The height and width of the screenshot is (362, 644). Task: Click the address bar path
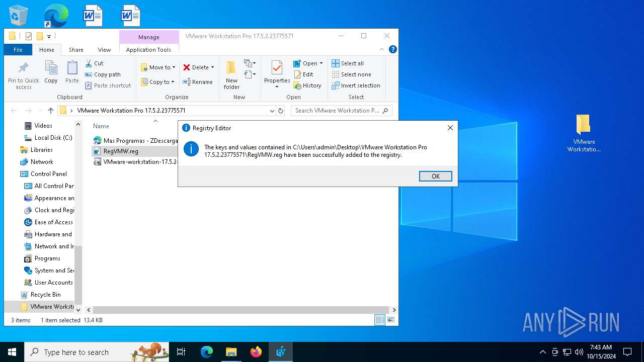(131, 111)
